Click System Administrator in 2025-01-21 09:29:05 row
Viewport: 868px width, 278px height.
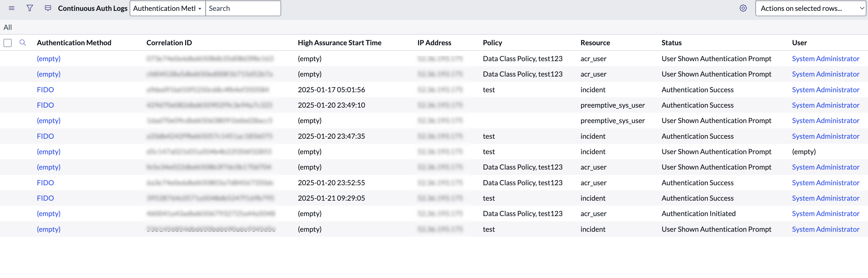pos(825,198)
